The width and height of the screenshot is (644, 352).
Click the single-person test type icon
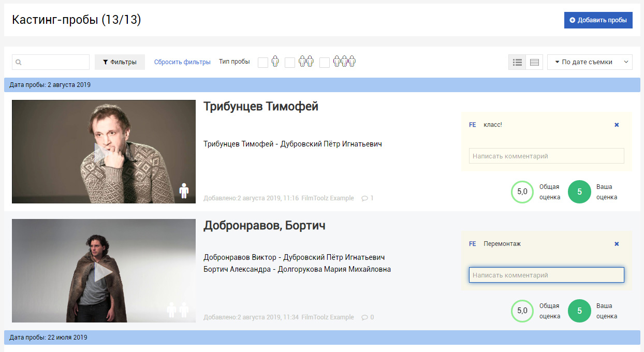pyautogui.click(x=275, y=62)
